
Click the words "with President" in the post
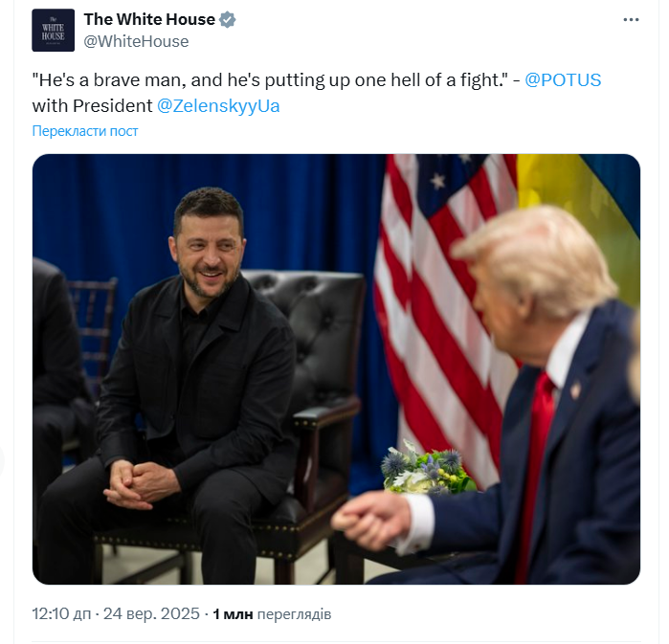coord(92,106)
